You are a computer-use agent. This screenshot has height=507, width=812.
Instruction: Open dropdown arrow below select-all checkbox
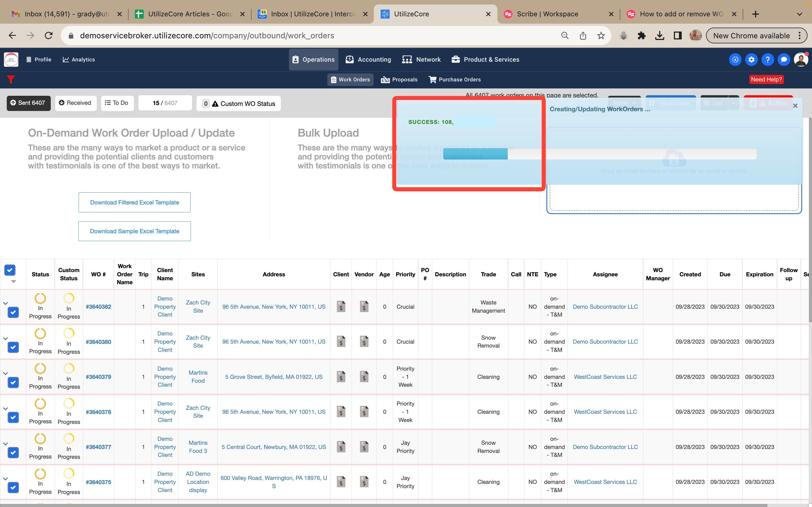click(14, 282)
